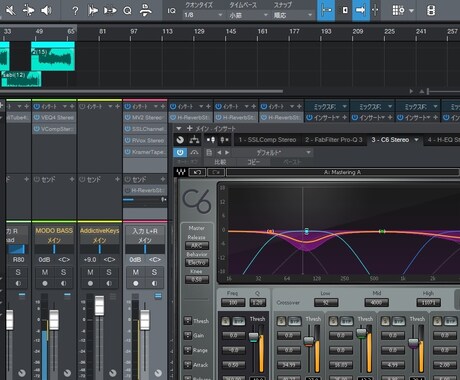The height and width of the screenshot is (380, 460).
Task: Click the speaker volume icon in top toolbar
Action: (x=46, y=11)
